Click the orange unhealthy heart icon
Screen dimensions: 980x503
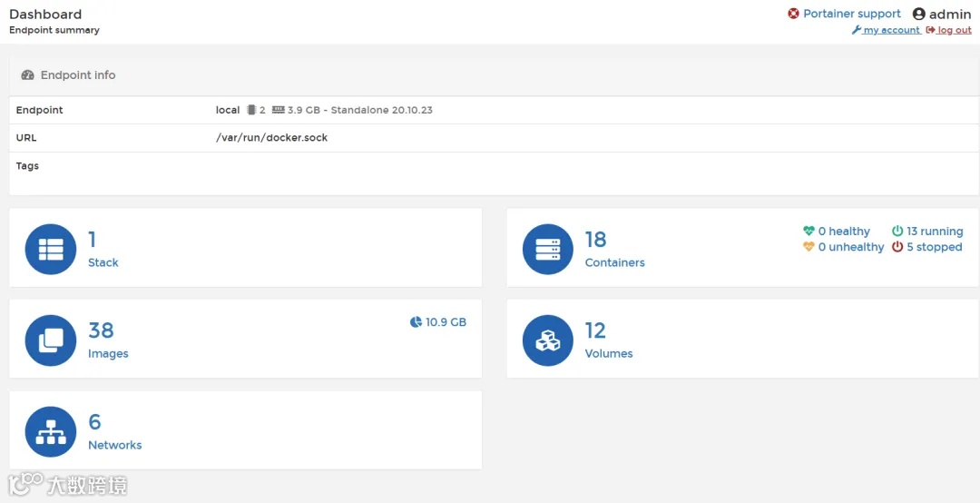point(808,246)
